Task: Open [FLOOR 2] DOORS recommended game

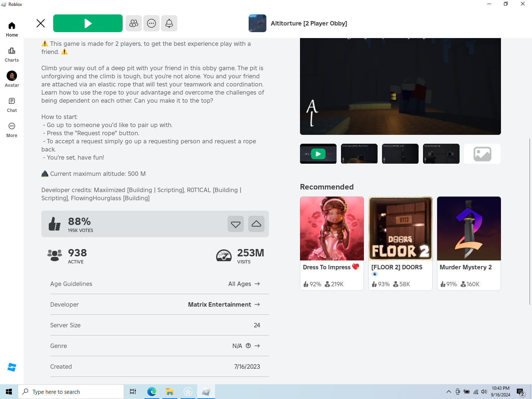Action: 400,243
